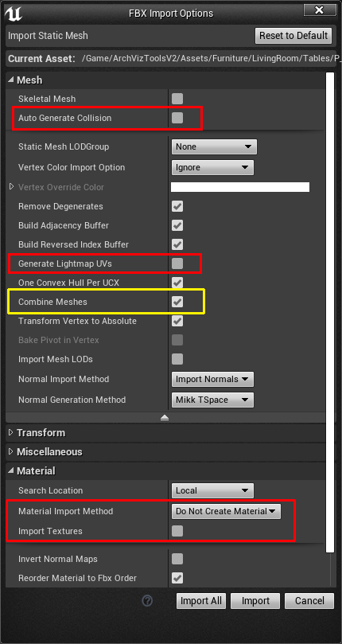Open Vertex Color Import Option dropdown
342x644 pixels.
(212, 168)
